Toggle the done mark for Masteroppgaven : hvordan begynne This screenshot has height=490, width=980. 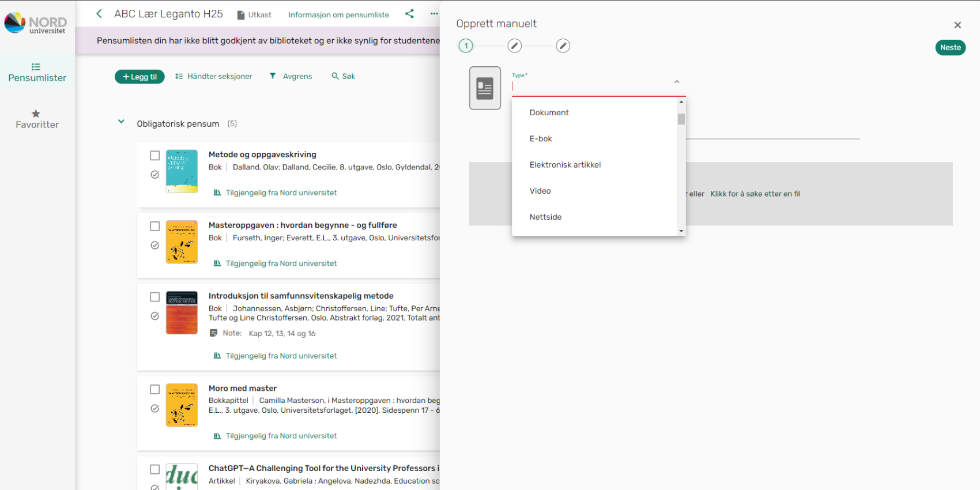click(154, 246)
